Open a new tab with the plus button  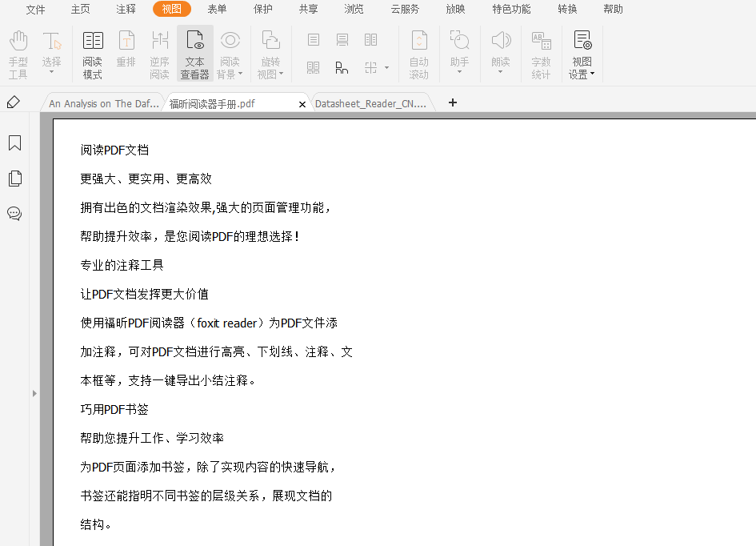point(453,102)
